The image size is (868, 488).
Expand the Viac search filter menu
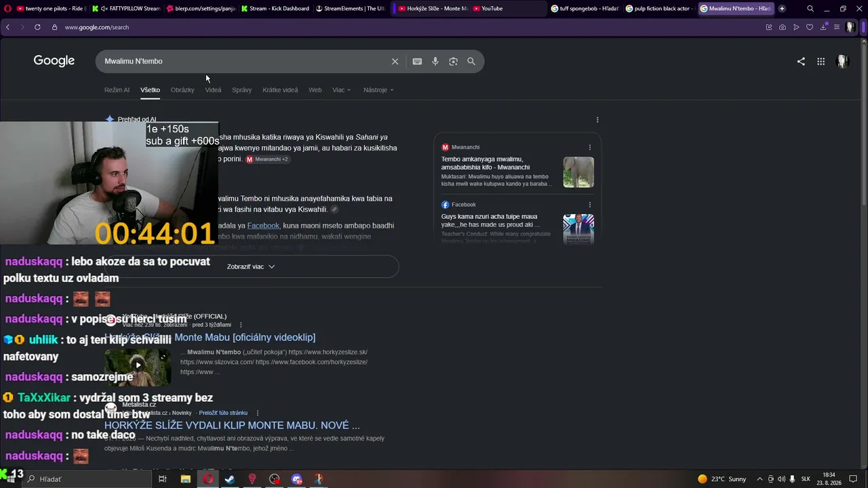point(341,90)
